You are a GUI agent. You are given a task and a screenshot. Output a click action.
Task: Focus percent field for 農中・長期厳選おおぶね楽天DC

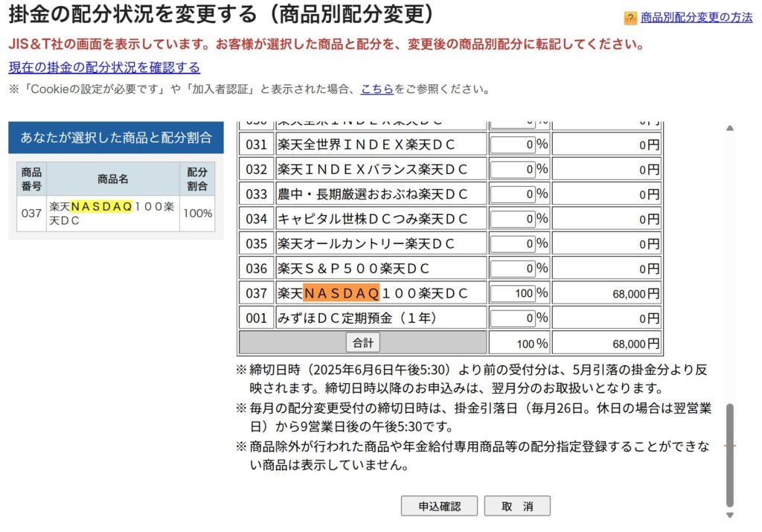[x=513, y=194]
